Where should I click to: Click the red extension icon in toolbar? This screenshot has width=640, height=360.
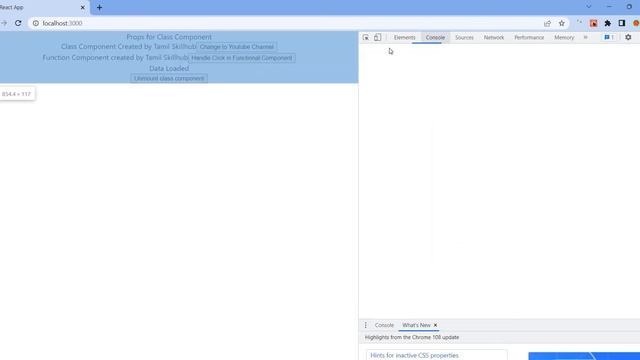pos(593,23)
